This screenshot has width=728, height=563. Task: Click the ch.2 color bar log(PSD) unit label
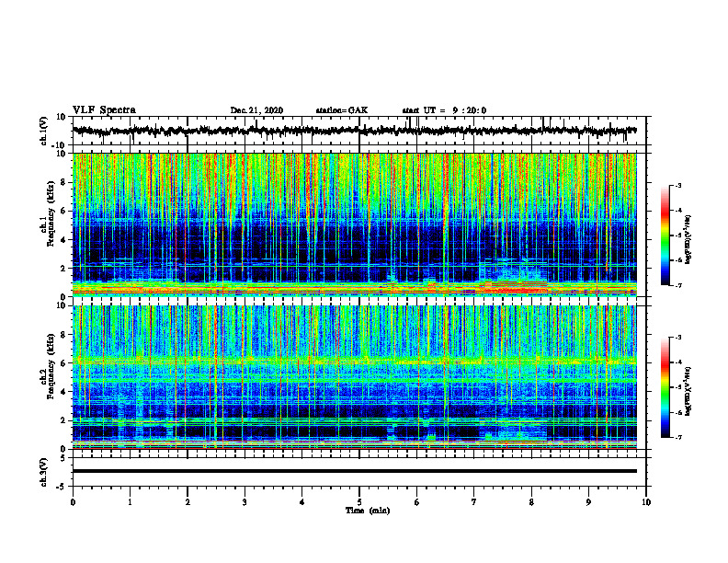[x=688, y=391]
